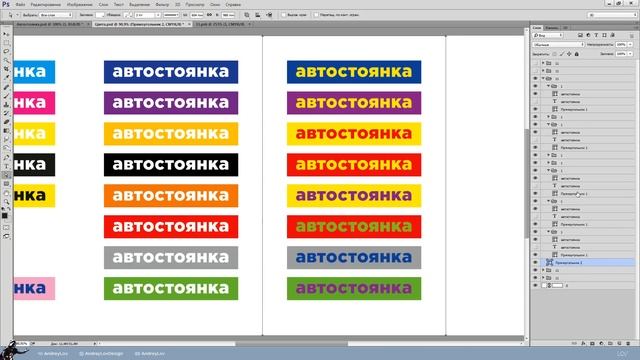Click create new group icon
Image resolution: width=640 pixels, height=360 pixels.
tap(610, 344)
